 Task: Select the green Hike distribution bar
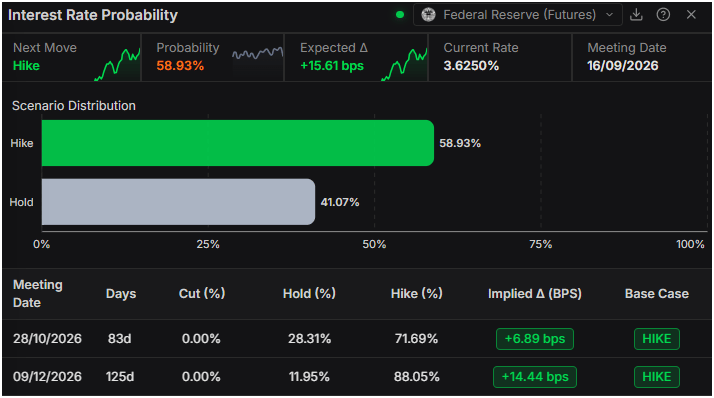[x=238, y=143]
